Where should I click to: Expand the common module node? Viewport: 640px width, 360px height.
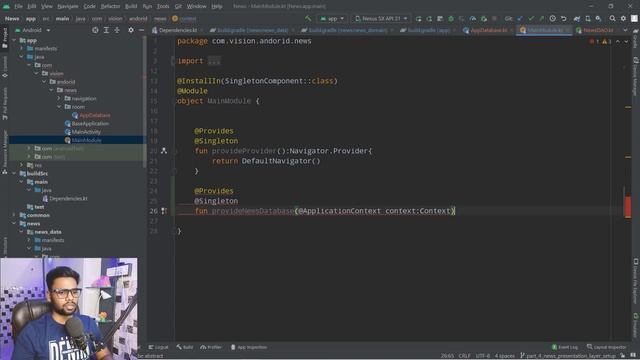[x=14, y=215]
